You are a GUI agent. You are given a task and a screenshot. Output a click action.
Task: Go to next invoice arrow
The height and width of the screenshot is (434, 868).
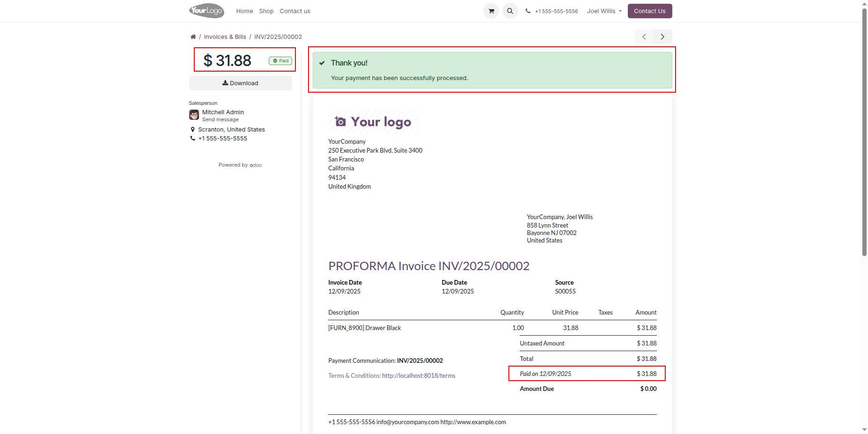[x=662, y=37]
